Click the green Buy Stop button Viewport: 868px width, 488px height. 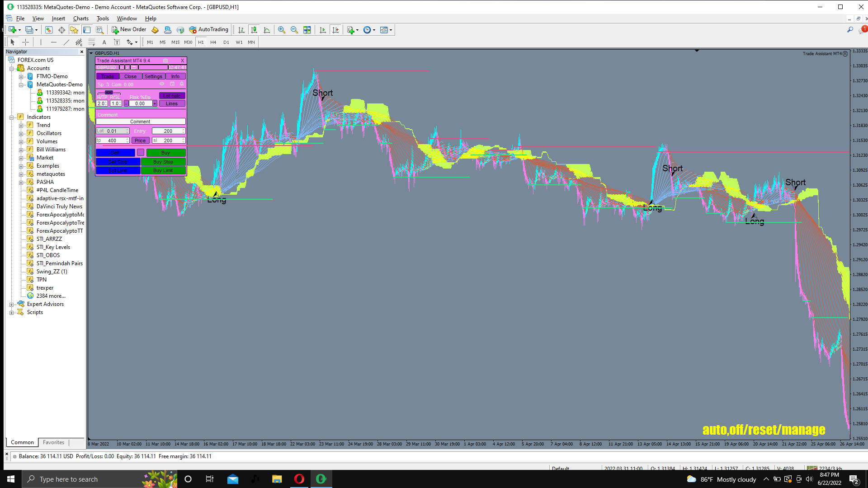[x=163, y=162]
